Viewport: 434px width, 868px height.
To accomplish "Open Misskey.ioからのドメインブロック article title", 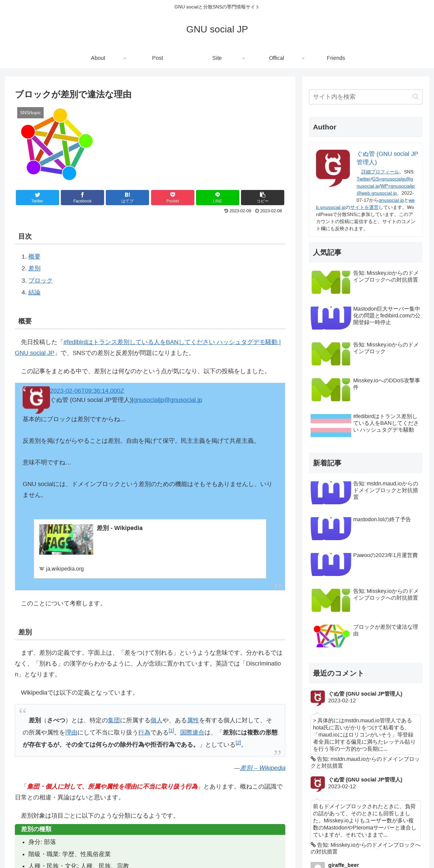I will (386, 348).
